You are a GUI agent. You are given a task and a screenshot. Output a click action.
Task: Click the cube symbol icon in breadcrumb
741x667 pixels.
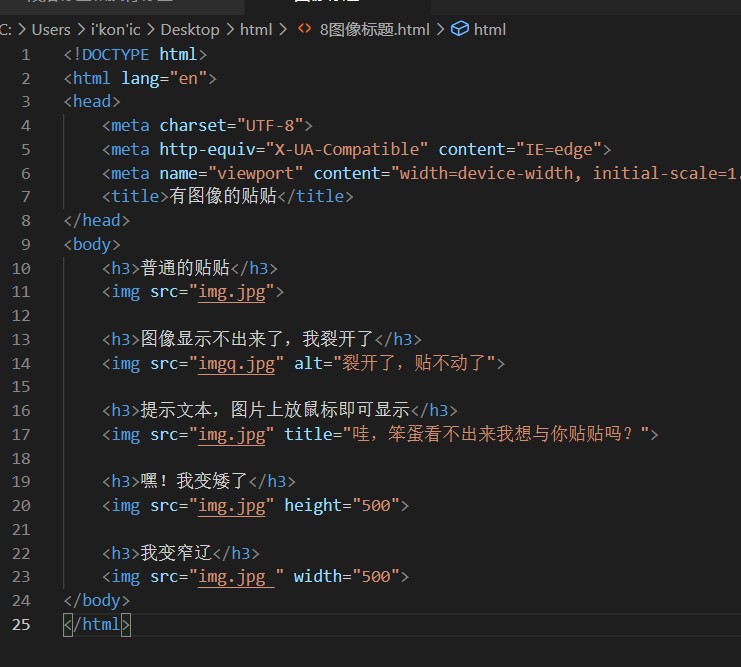[460, 29]
